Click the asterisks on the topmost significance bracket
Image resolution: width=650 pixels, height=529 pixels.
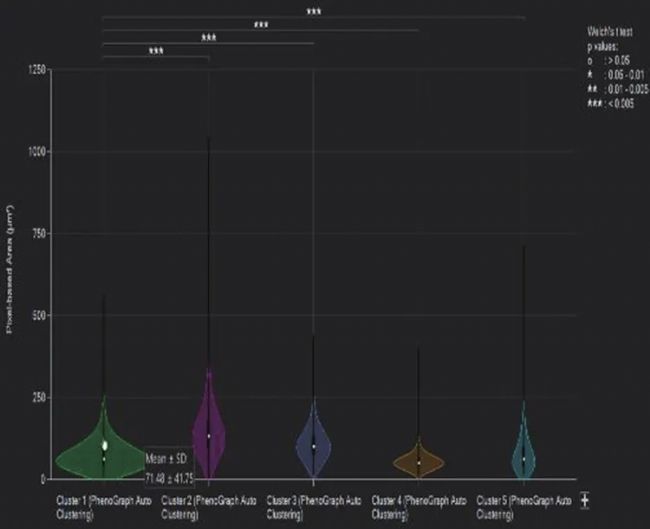[313, 12]
